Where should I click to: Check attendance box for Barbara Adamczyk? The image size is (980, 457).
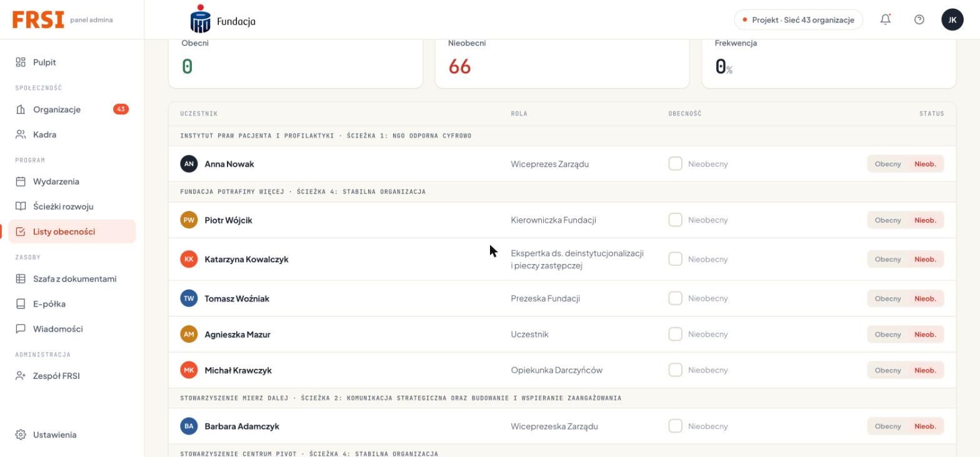pos(675,426)
